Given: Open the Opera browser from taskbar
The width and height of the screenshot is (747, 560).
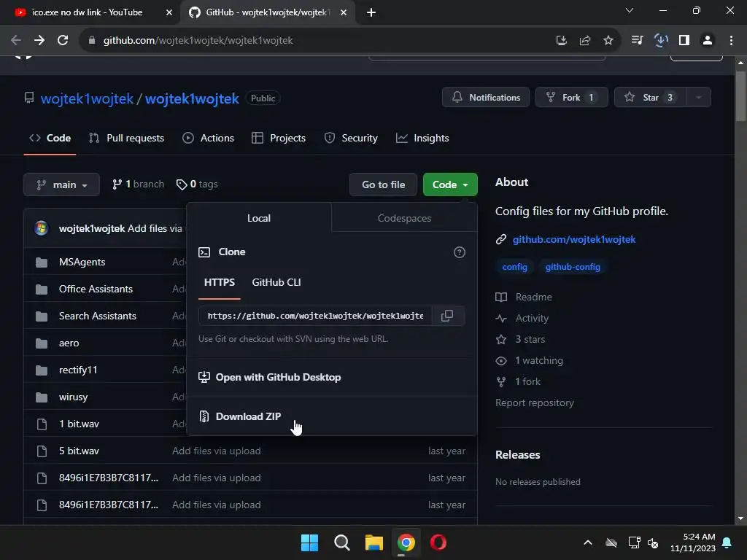Looking at the screenshot, I should [x=438, y=542].
